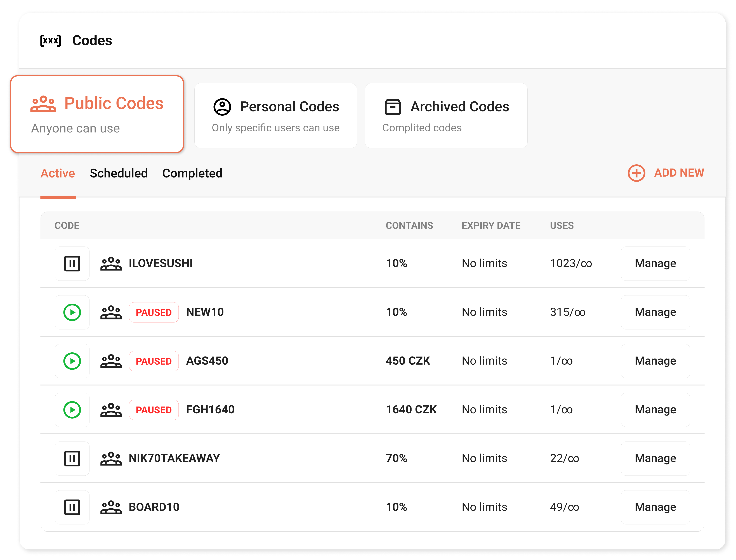Click the people icon beside NEW10

(111, 312)
